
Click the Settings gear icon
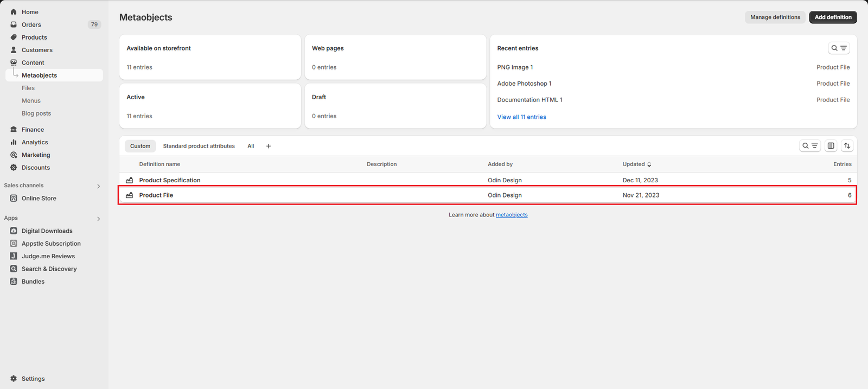[x=14, y=379]
